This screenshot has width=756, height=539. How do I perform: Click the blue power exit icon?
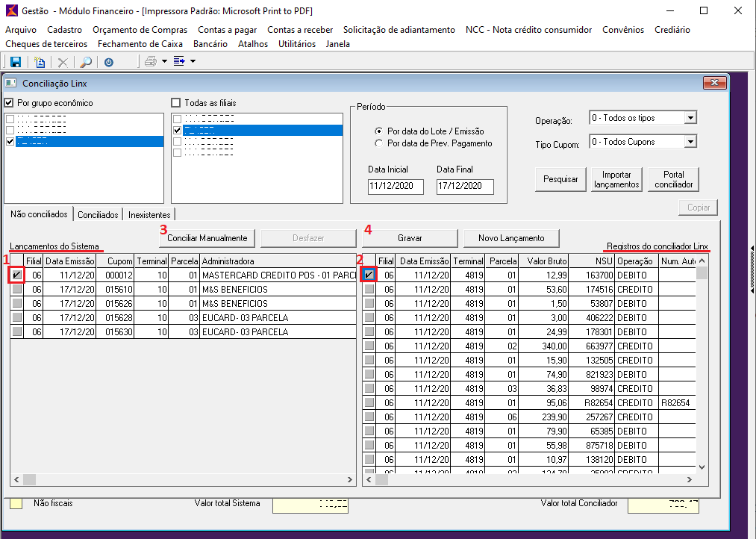pyautogui.click(x=109, y=62)
